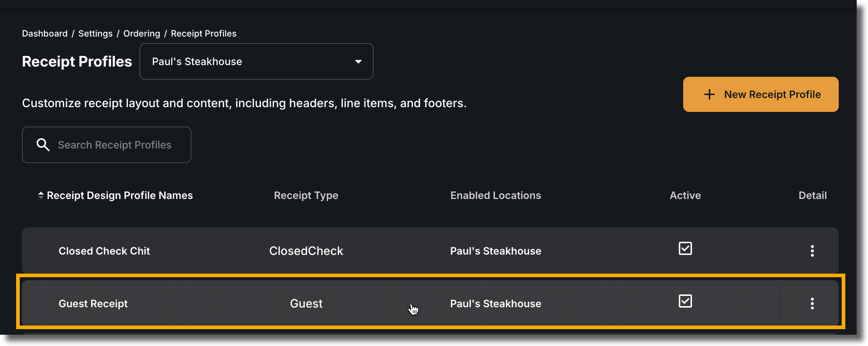This screenshot has width=868, height=346.
Task: Uncheck Active for Guest Receipt
Action: [685, 301]
